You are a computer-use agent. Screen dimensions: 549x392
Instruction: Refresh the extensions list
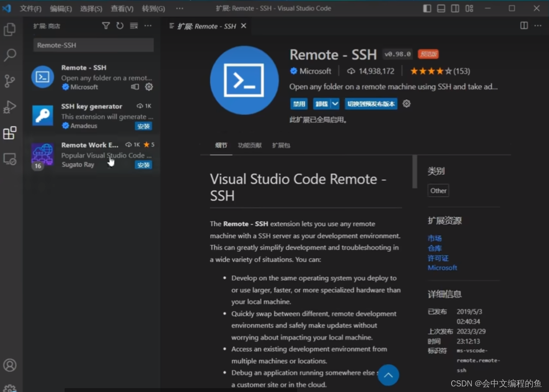120,26
